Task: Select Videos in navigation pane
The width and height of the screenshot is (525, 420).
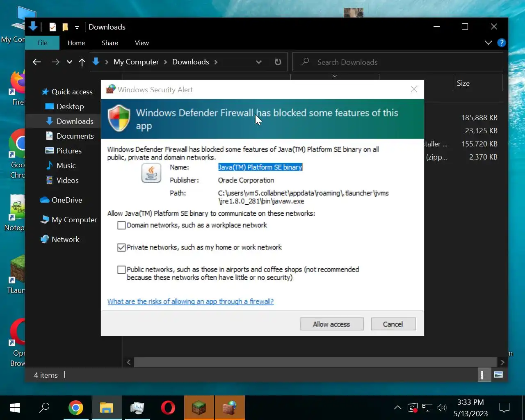Action: point(62,180)
